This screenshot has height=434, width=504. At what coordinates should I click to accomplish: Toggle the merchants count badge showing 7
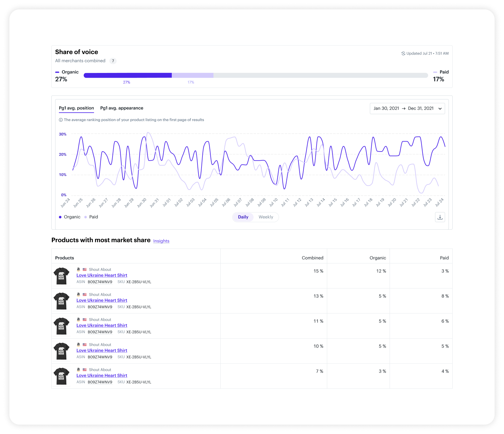pyautogui.click(x=113, y=61)
